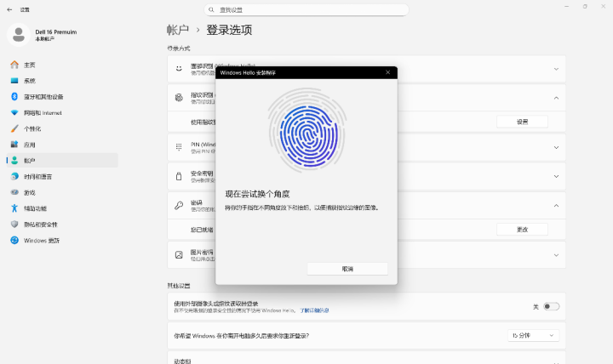Select the 网络和 Internet wifi icon
Image resolution: width=613 pixels, height=364 pixels.
14,112
